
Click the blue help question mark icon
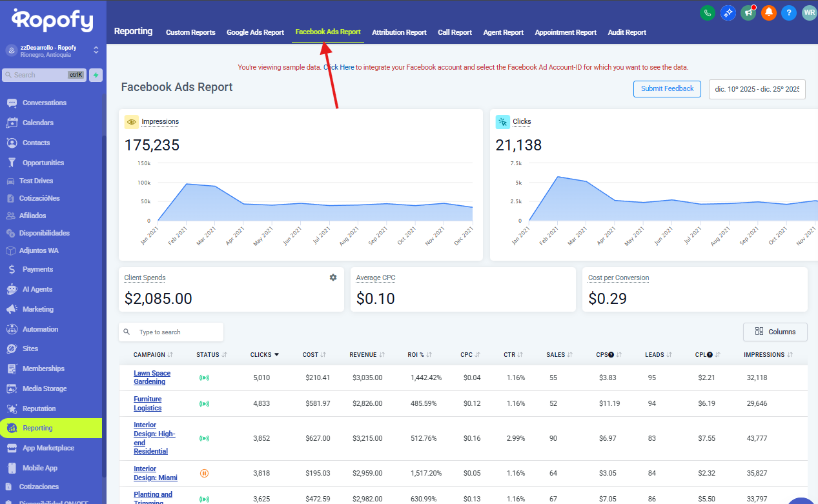pos(788,12)
